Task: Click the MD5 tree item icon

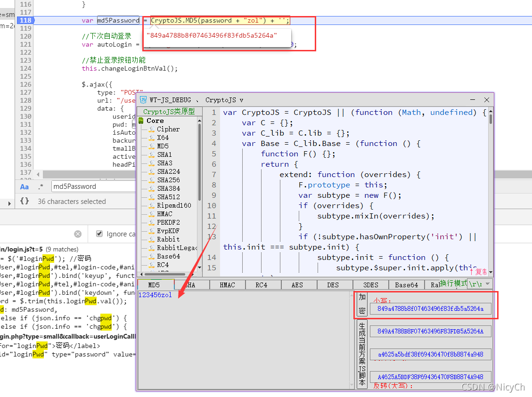Action: tap(152, 146)
